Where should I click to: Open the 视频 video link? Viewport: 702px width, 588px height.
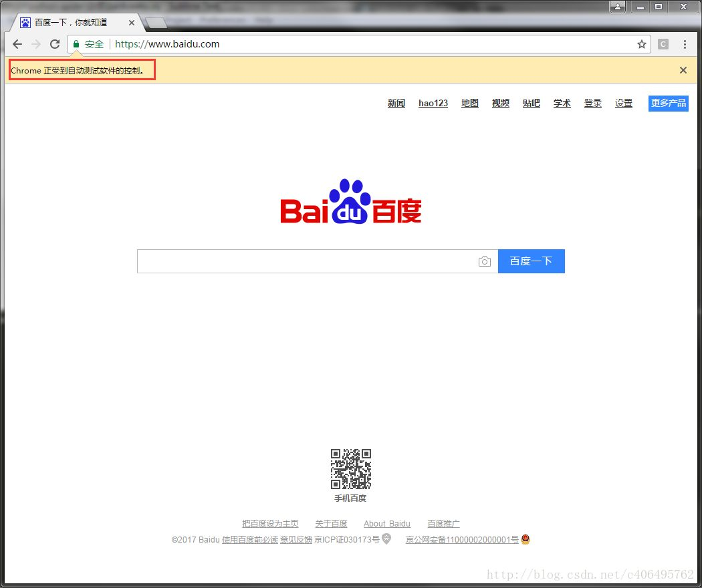click(501, 104)
